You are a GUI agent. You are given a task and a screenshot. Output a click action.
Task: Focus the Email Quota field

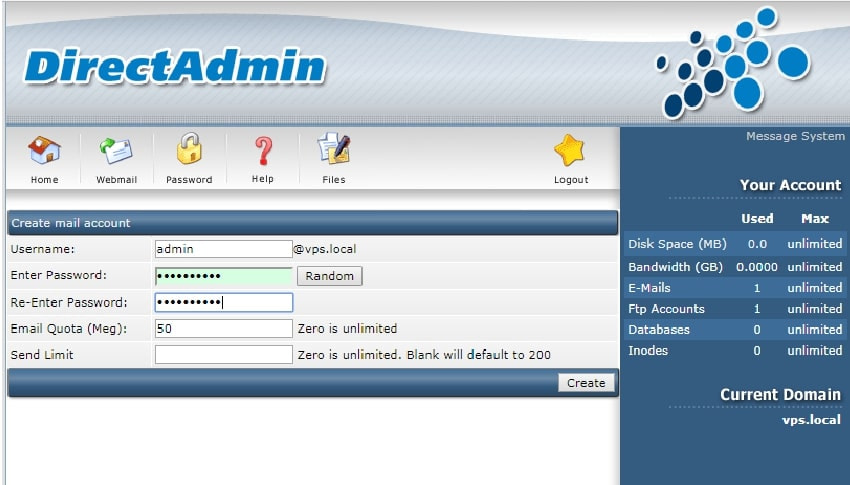[223, 328]
